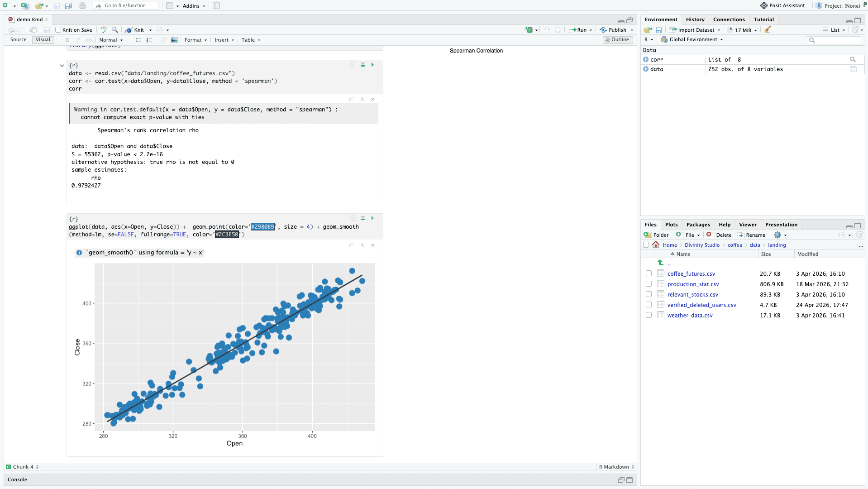Click the Save All documents icon
The height and width of the screenshot is (489, 868).
point(68,6)
